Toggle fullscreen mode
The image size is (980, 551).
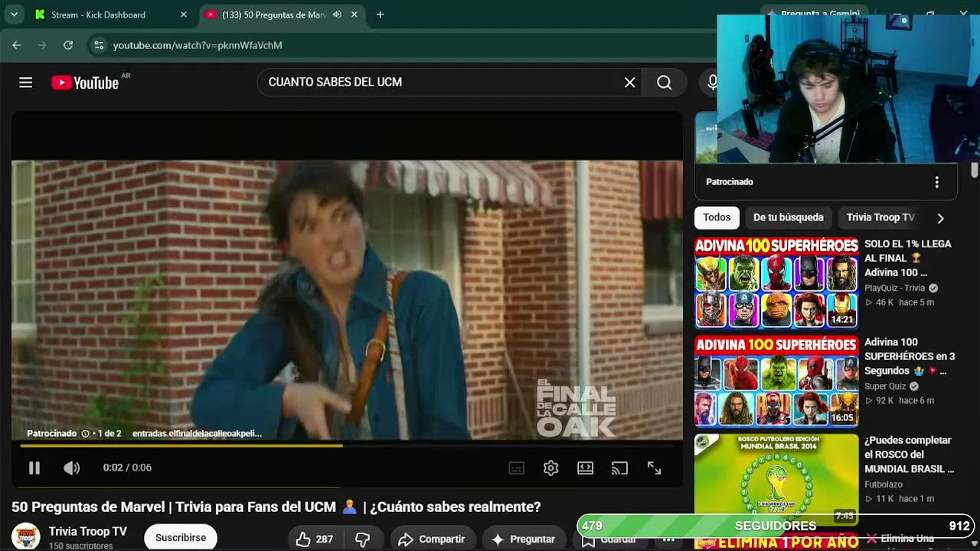pyautogui.click(x=654, y=468)
